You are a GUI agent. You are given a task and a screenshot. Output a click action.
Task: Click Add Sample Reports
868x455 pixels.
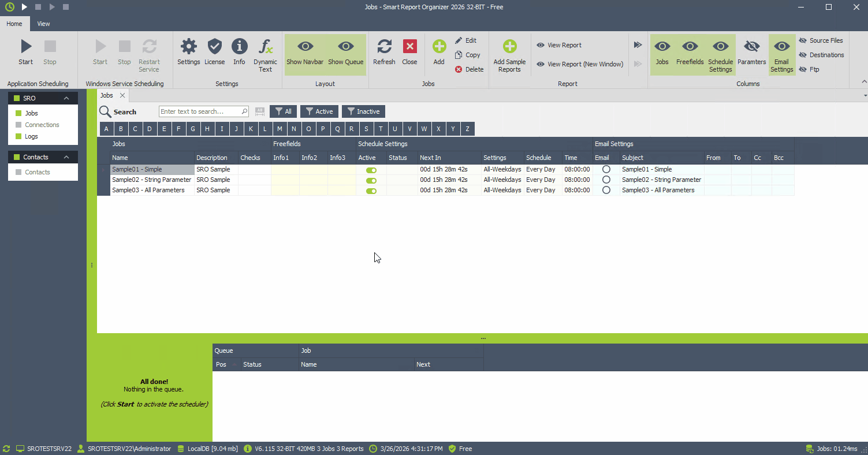coord(509,55)
